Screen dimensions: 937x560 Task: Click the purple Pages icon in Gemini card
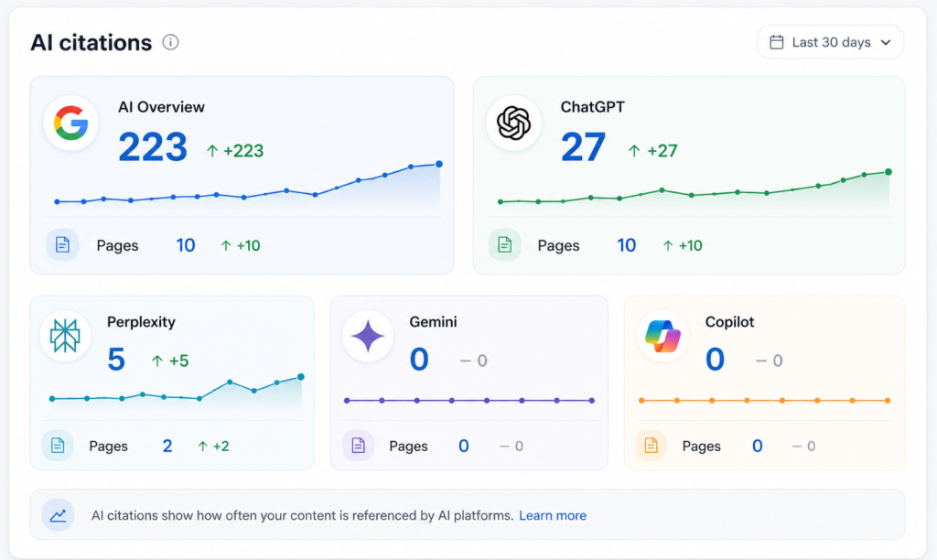(358, 446)
